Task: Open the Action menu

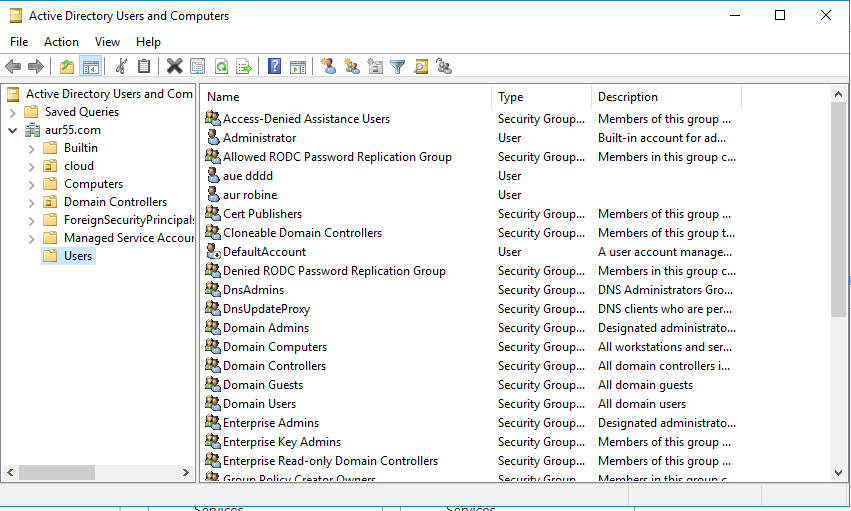Action: tap(61, 42)
